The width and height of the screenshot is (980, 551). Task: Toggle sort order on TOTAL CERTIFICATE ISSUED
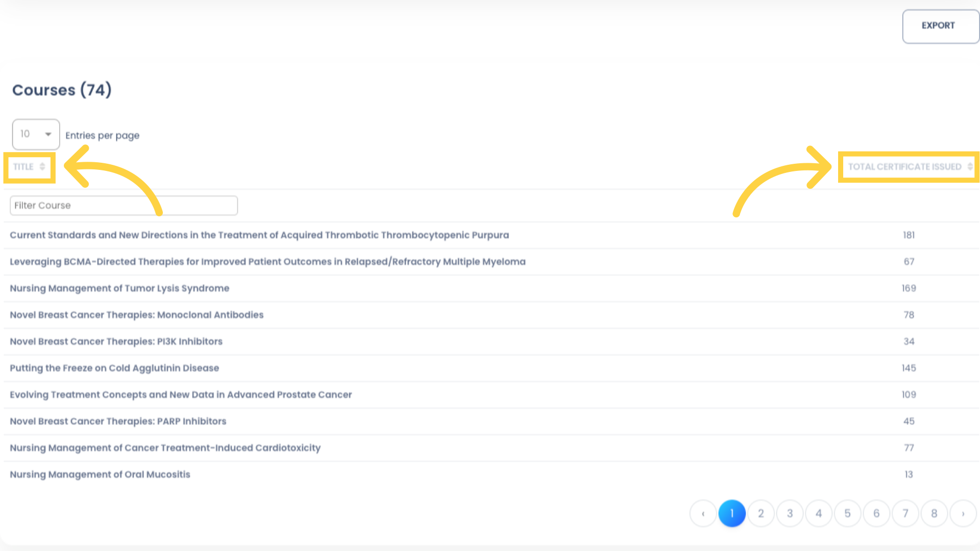pos(908,166)
